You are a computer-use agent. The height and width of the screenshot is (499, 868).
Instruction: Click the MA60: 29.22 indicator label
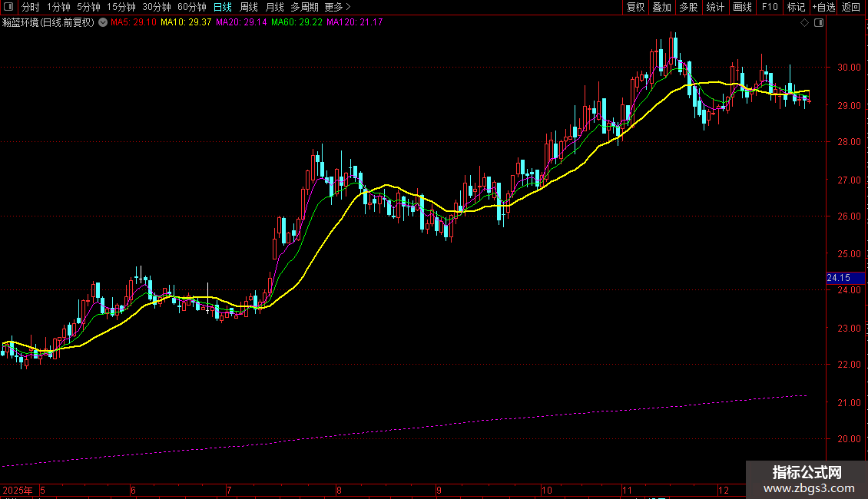[297, 22]
